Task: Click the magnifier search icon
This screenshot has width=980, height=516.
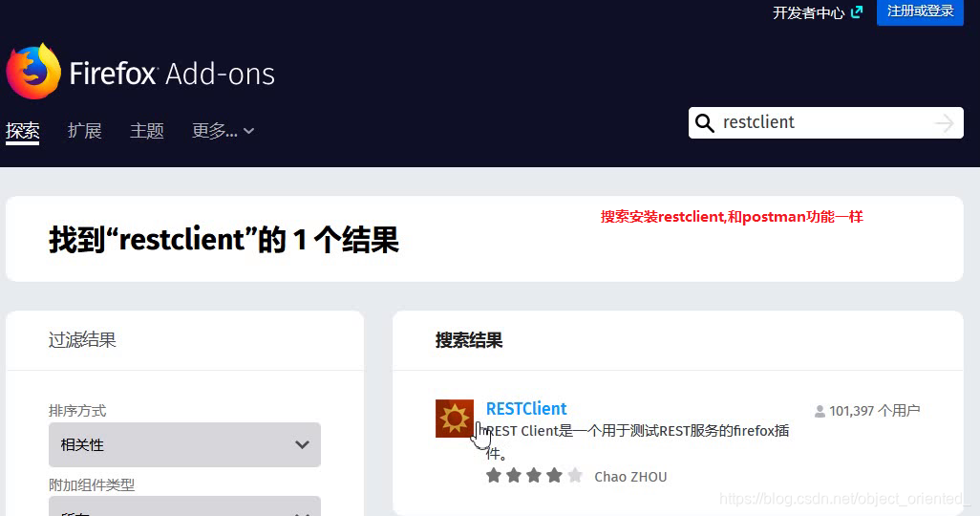Action: pyautogui.click(x=704, y=122)
